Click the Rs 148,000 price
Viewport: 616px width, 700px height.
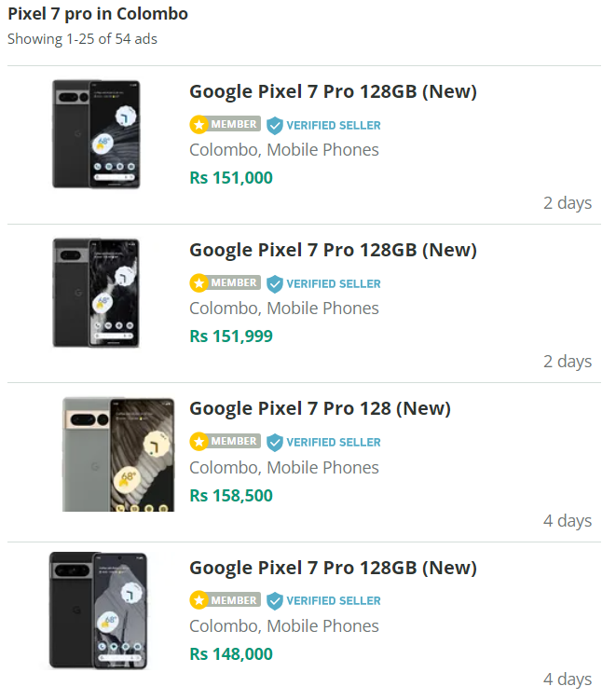click(231, 654)
